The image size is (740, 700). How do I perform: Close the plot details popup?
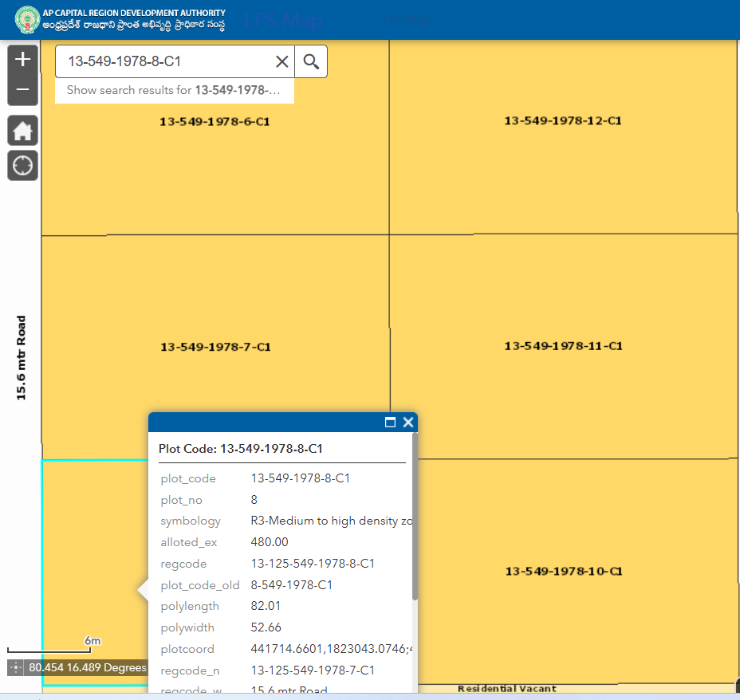point(408,423)
